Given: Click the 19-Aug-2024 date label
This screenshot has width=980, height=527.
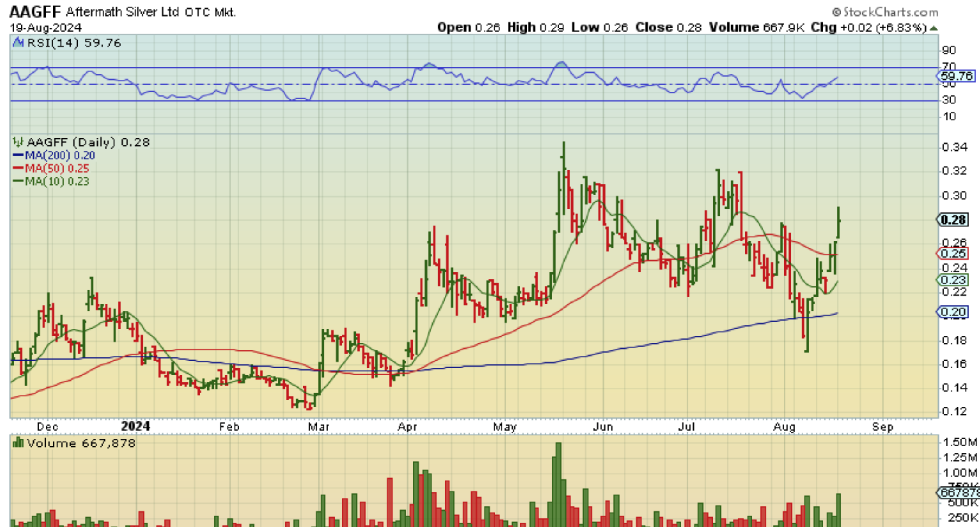Looking at the screenshot, I should [45, 28].
